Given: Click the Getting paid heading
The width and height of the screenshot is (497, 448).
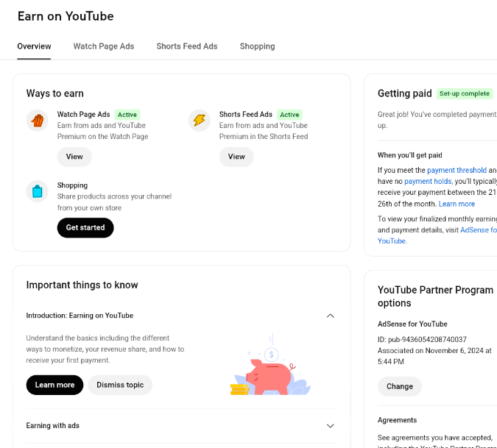Looking at the screenshot, I should (x=404, y=93).
